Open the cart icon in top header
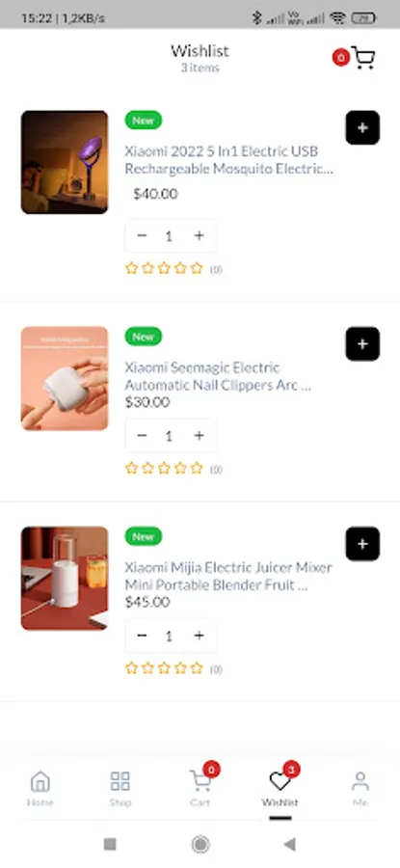The width and height of the screenshot is (400, 868). pyautogui.click(x=362, y=58)
